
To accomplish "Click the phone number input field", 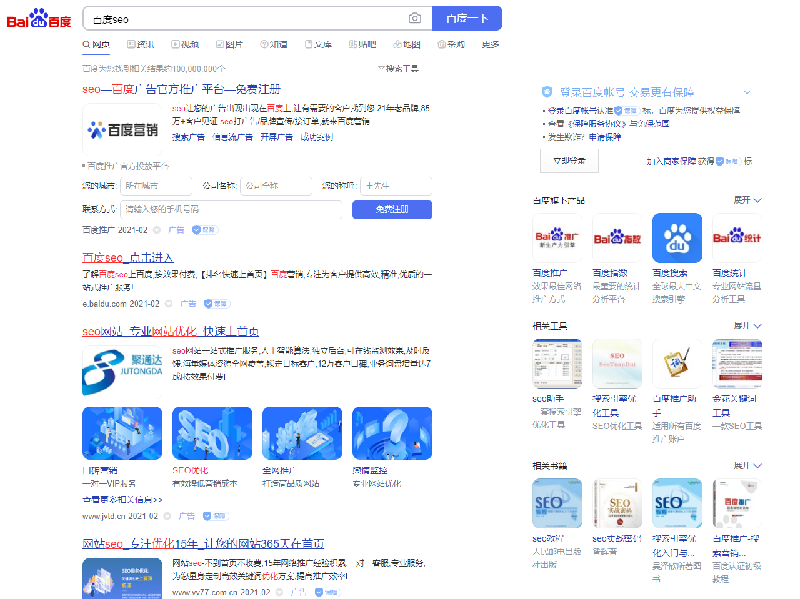I will [x=231, y=209].
